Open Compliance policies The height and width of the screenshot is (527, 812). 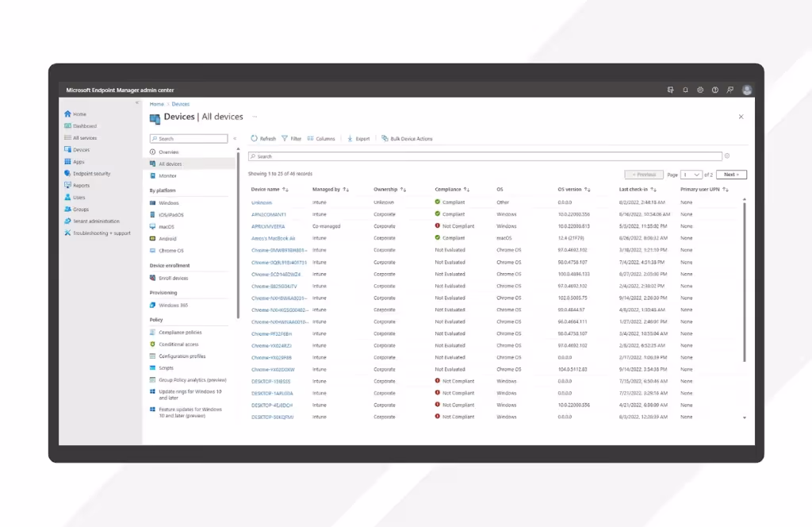[175, 333]
